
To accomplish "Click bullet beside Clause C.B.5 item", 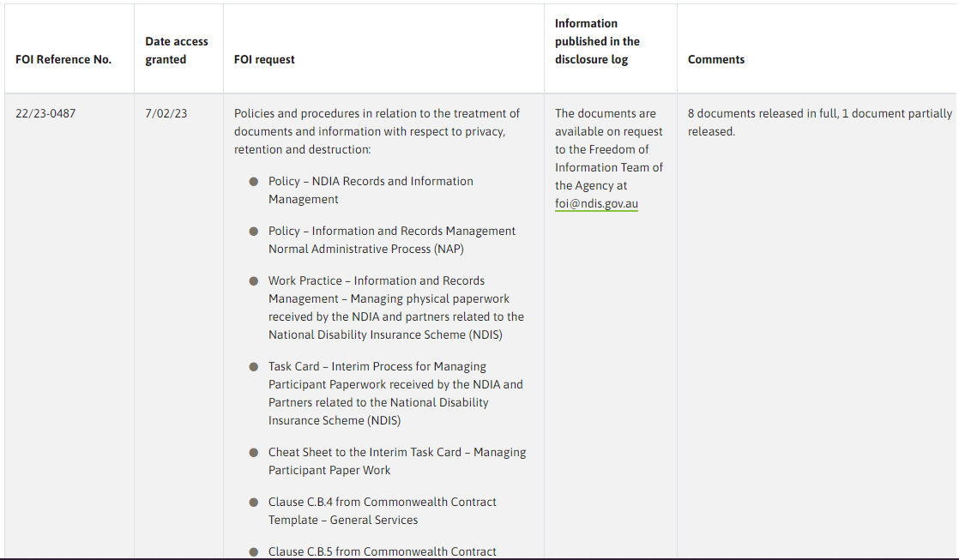I will coord(254,552).
